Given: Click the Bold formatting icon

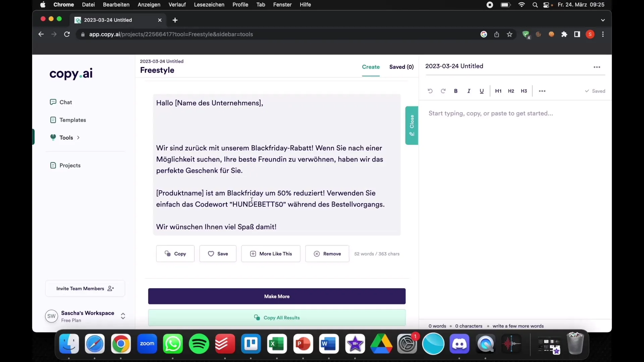Looking at the screenshot, I should [x=455, y=91].
